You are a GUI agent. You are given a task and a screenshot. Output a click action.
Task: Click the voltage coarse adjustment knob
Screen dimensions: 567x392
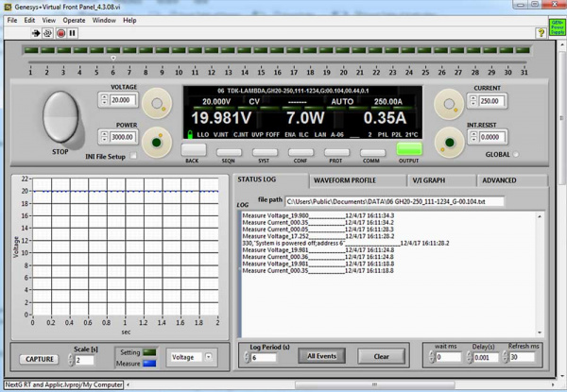157,104
